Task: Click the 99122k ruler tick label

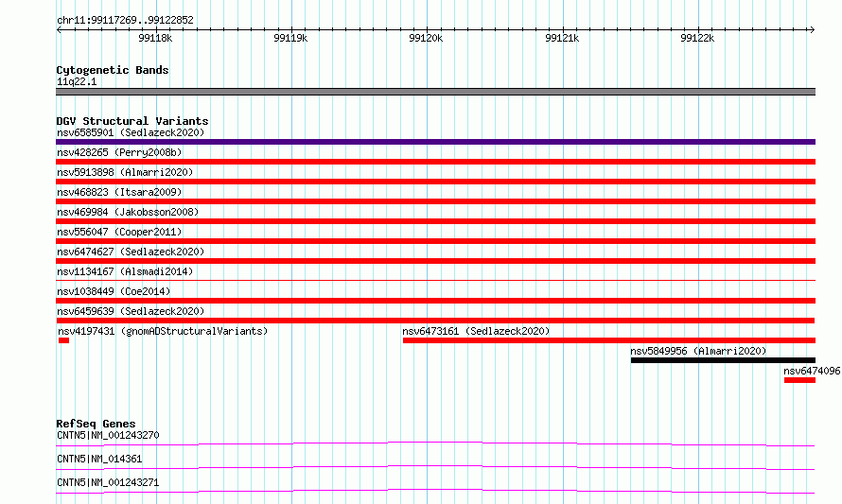Action: point(697,38)
